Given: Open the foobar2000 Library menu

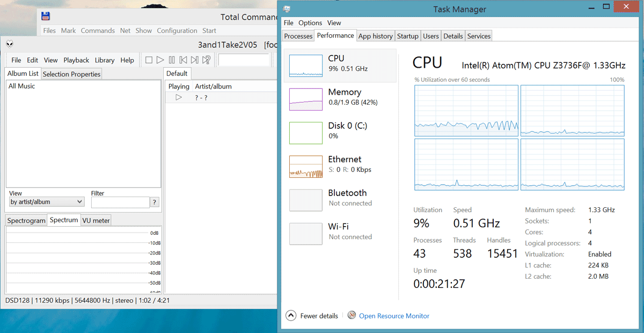Looking at the screenshot, I should coord(105,60).
